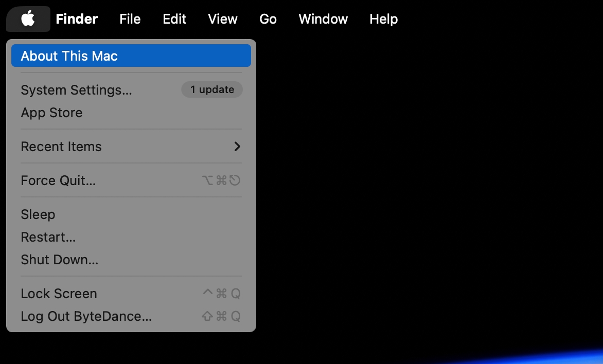Open the Go menu
Screen dimensions: 603x364
(268, 19)
